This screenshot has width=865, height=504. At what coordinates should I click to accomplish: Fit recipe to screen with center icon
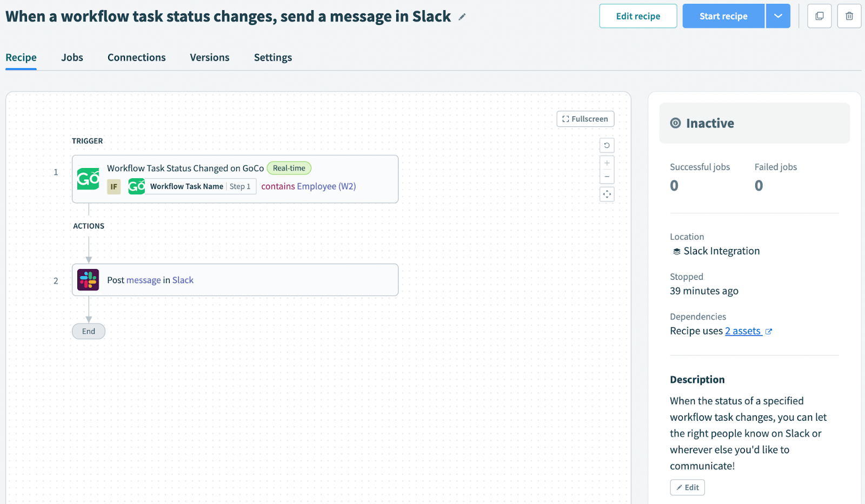point(607,194)
